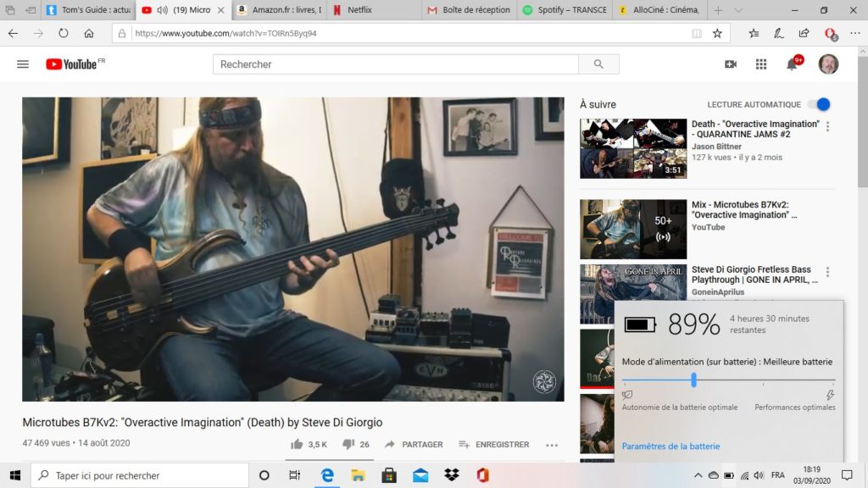
Task: Open Task View on the taskbar
Action: pyautogui.click(x=294, y=475)
